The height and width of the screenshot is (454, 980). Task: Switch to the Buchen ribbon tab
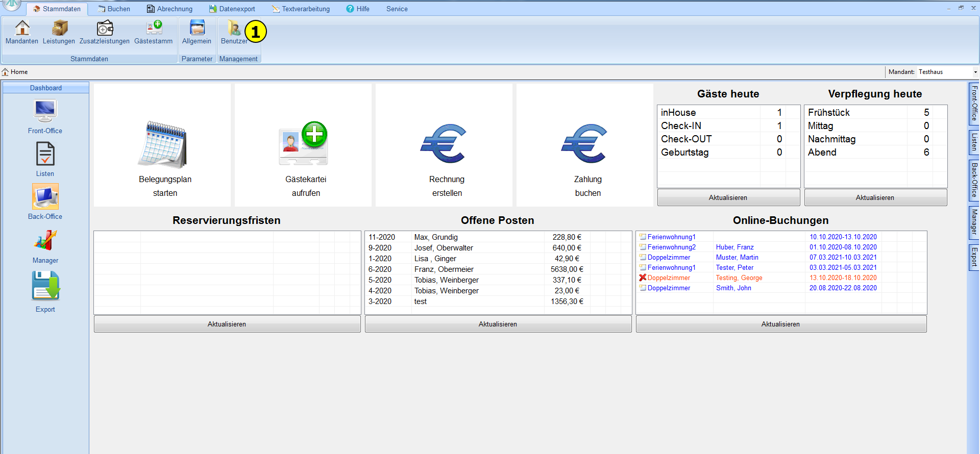pos(114,9)
